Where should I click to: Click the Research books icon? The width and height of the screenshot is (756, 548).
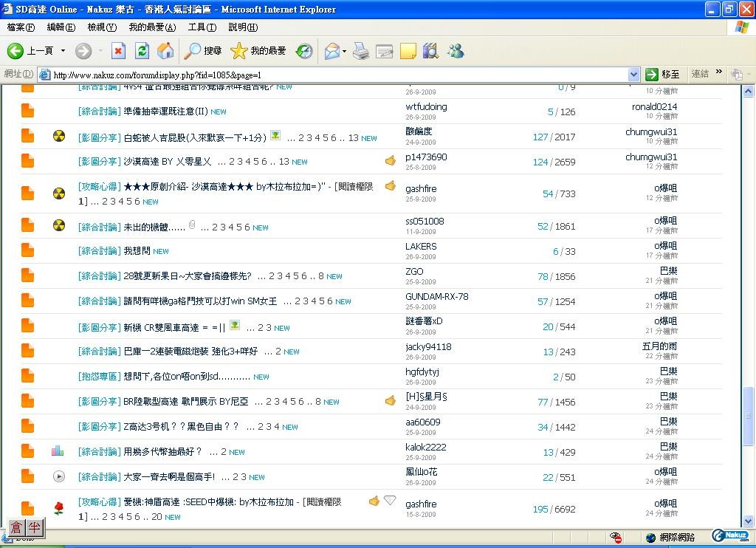click(x=431, y=51)
